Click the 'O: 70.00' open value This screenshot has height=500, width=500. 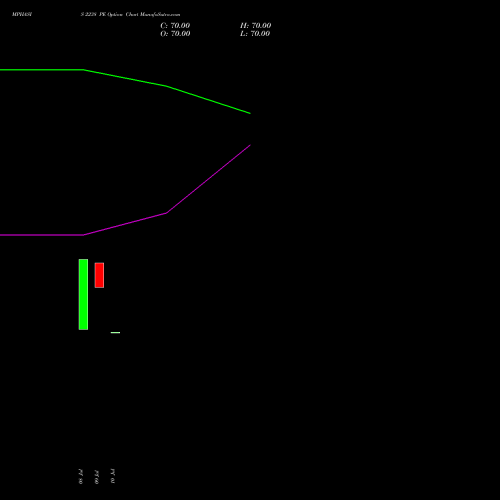tap(175, 33)
